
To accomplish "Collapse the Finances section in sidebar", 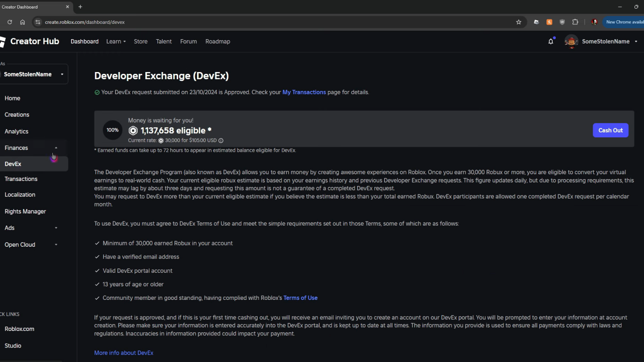I will pyautogui.click(x=56, y=148).
